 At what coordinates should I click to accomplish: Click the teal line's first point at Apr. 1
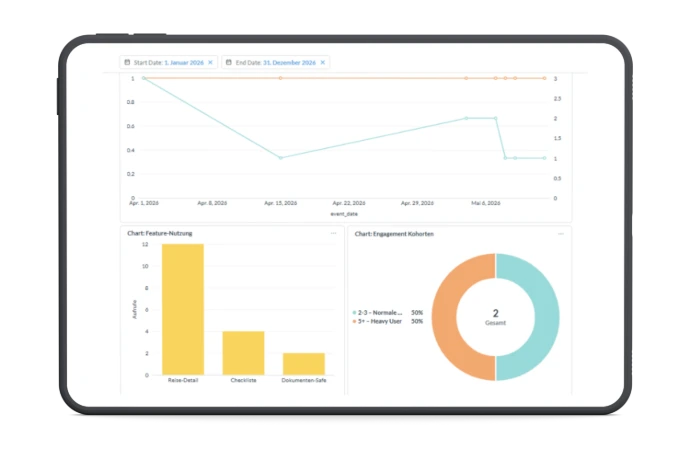click(x=144, y=78)
